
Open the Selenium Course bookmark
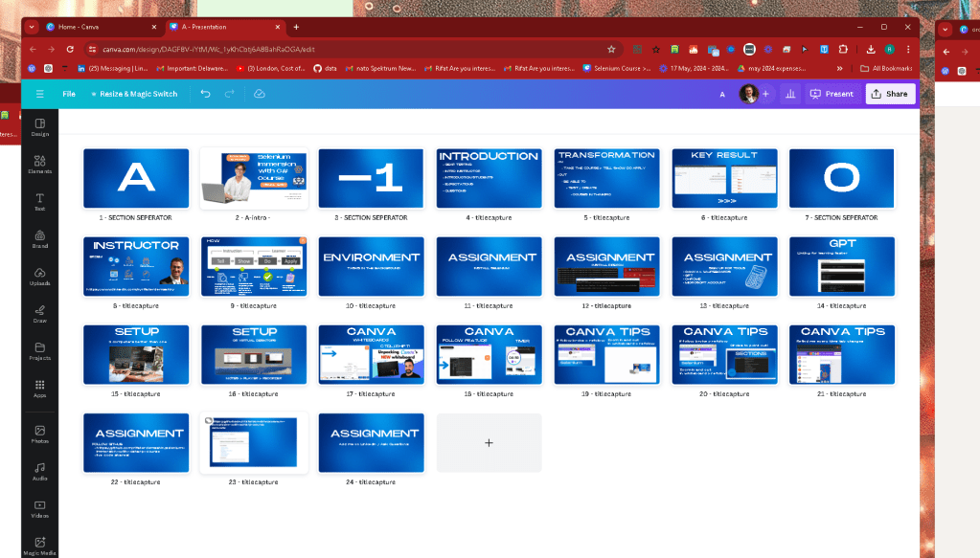[x=616, y=69]
